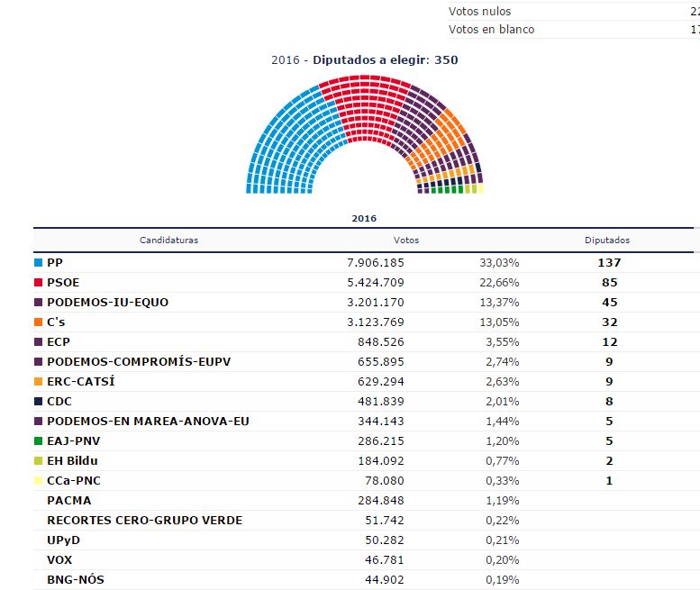This screenshot has width=700, height=590.
Task: Click the PODEMOS-IU-EQUO party name
Action: [x=107, y=303]
